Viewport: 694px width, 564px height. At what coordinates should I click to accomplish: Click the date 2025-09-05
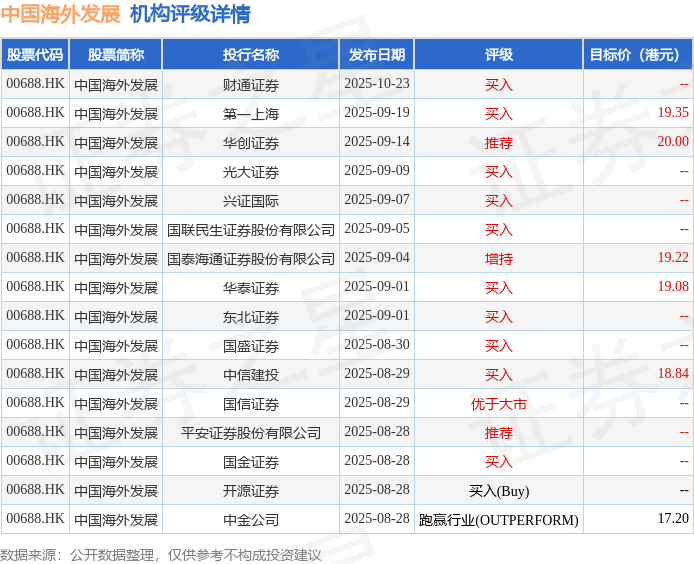tap(377, 228)
